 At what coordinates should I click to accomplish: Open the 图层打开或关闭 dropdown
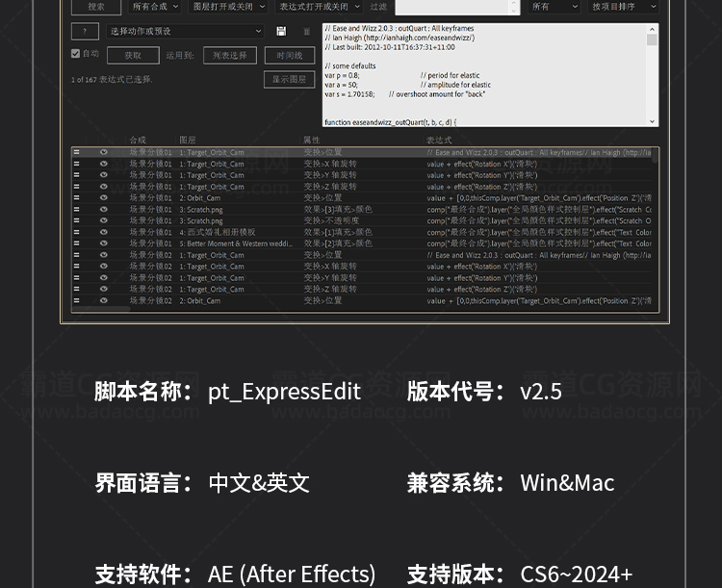click(228, 7)
